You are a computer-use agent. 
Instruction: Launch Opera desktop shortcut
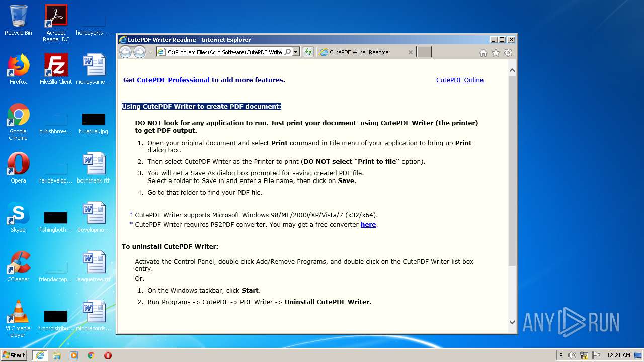(18, 168)
